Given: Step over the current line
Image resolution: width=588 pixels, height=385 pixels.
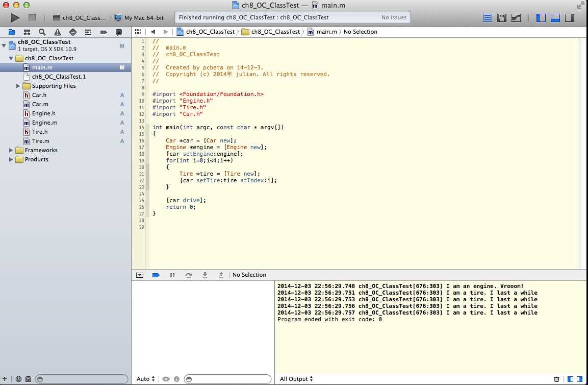Looking at the screenshot, I should [189, 275].
